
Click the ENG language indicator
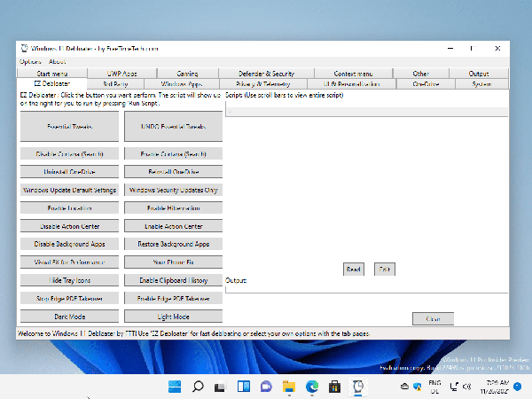tap(434, 387)
